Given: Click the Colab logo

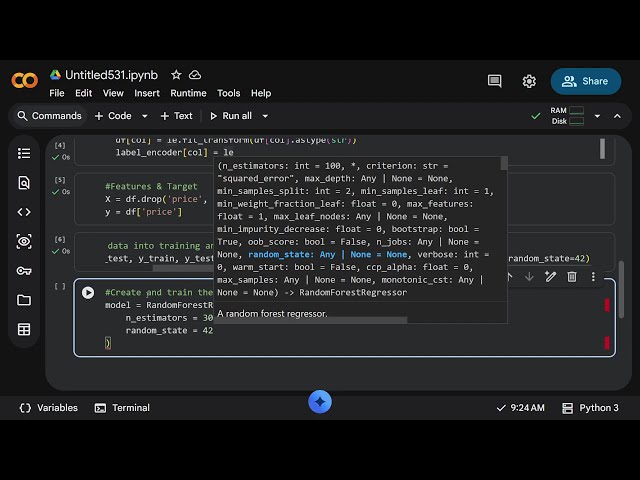Looking at the screenshot, I should [x=24, y=80].
